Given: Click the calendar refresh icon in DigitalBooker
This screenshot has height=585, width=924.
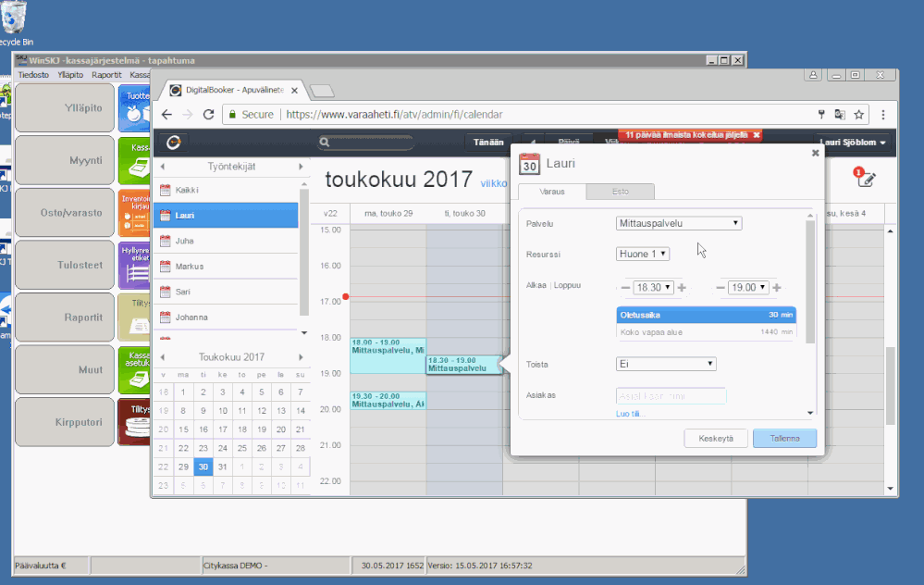Looking at the screenshot, I should click(x=176, y=143).
